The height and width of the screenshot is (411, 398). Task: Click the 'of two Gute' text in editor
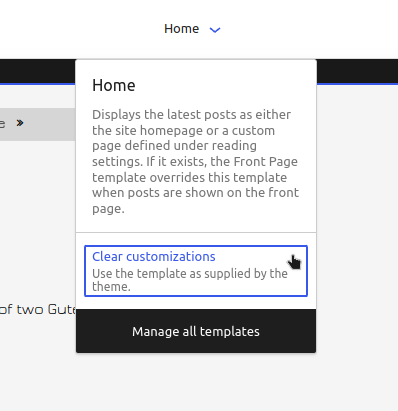pyautogui.click(x=38, y=309)
